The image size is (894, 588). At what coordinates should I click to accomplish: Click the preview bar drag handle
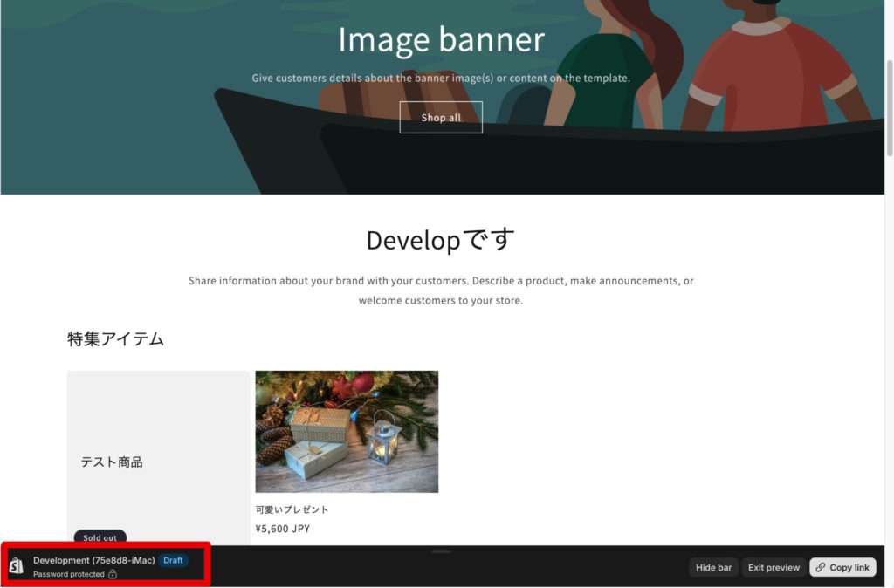pyautogui.click(x=441, y=551)
